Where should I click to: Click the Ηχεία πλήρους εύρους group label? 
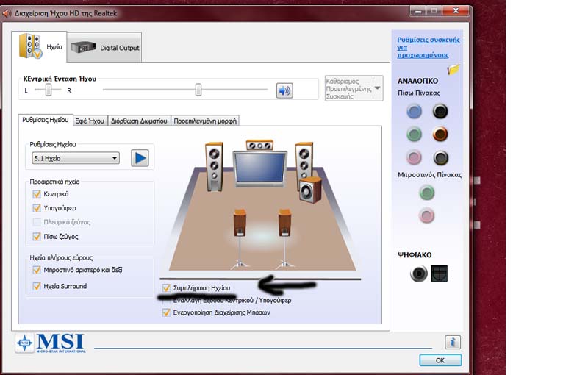(61, 257)
